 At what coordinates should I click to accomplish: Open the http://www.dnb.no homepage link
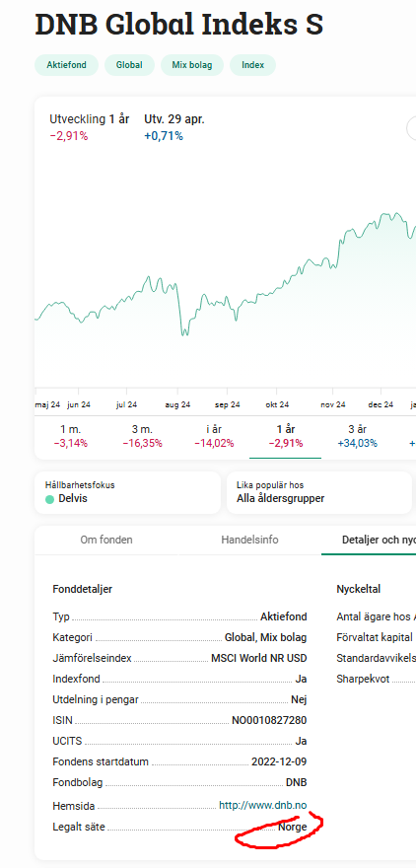263,806
